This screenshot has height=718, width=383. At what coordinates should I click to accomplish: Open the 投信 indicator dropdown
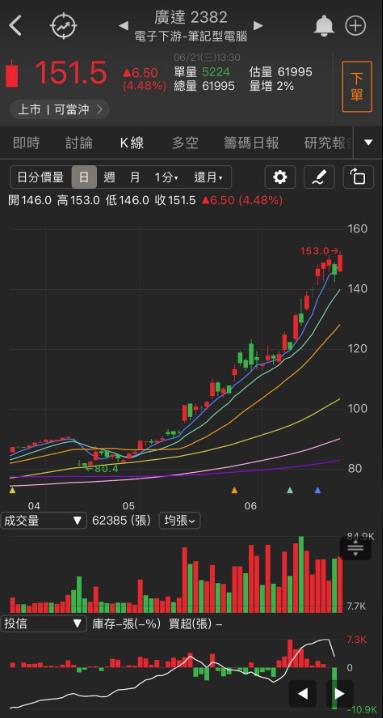(x=43, y=624)
